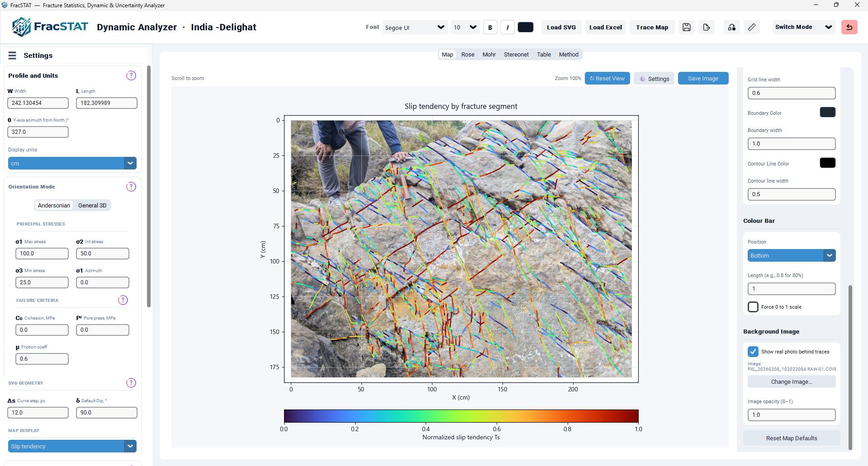
Task: Open the Contour Line Color swatch
Action: [828, 163]
